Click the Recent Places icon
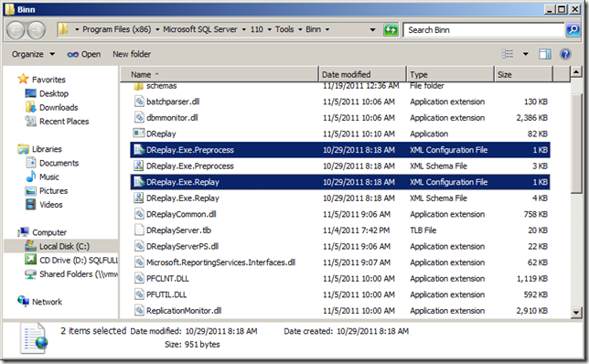Viewport: 589px width, 364px height. 30,121
